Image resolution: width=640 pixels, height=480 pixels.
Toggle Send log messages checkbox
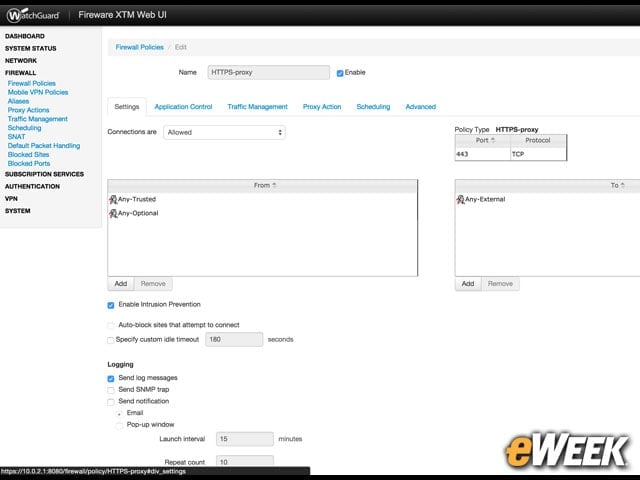(111, 378)
